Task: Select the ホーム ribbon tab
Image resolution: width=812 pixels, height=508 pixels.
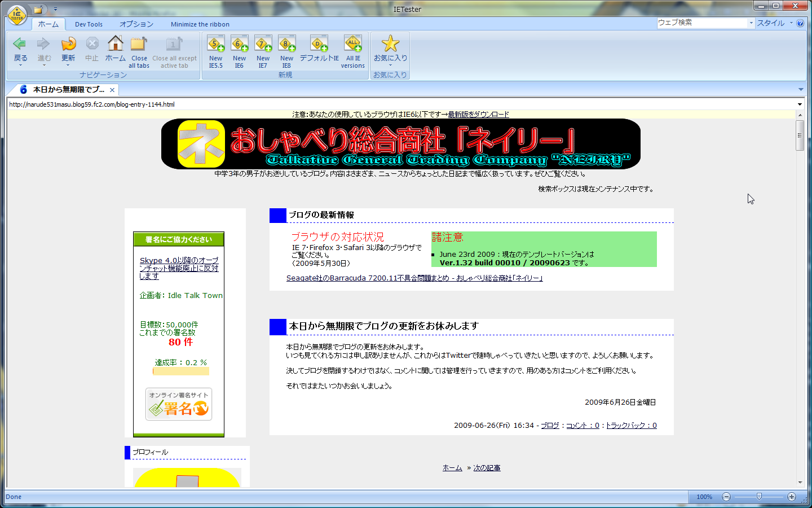Action: pyautogui.click(x=48, y=24)
